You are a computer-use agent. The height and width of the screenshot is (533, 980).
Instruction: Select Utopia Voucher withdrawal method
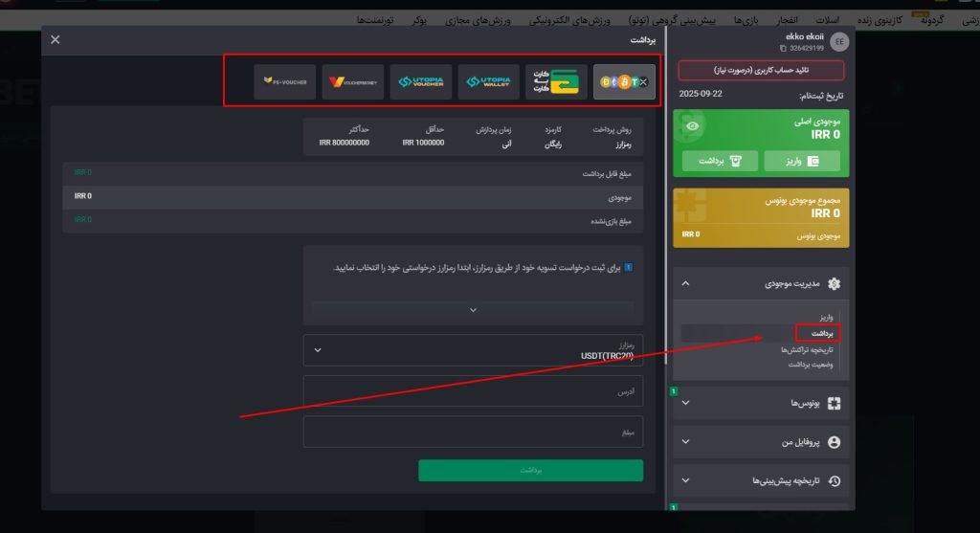[420, 82]
